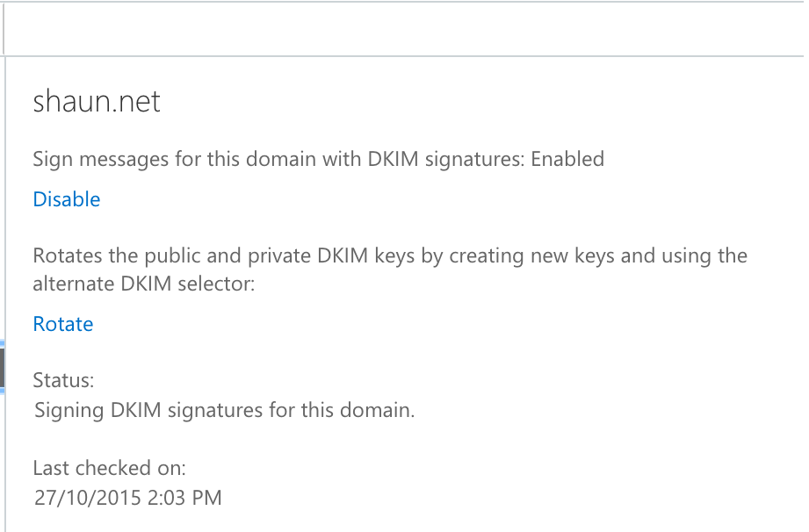Click the '.net' part of the domain title
This screenshot has width=809, height=532.
138,103
